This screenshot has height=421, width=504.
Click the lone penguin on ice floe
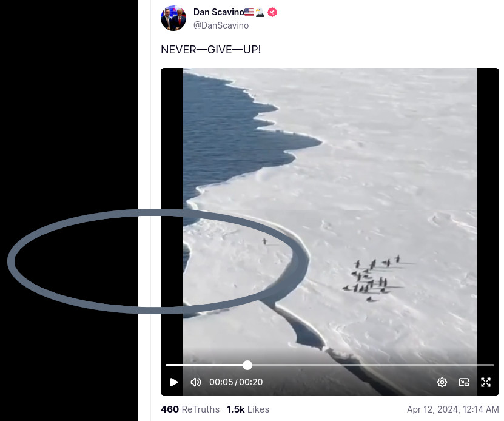coord(264,241)
